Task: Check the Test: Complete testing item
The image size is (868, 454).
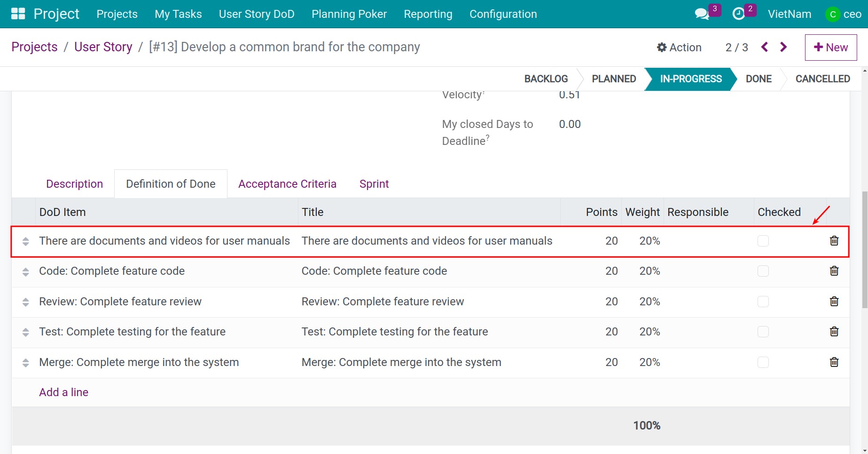Action: click(x=763, y=332)
